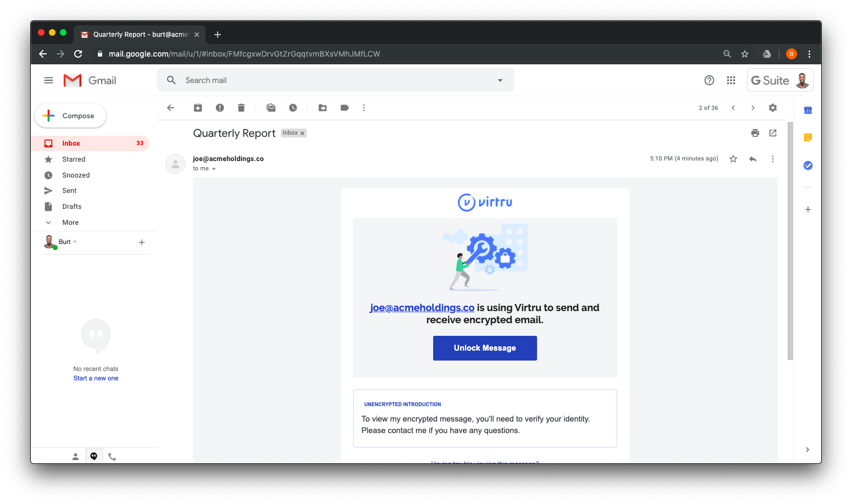Open the main menu hamburger icon
The width and height of the screenshot is (852, 504).
48,80
